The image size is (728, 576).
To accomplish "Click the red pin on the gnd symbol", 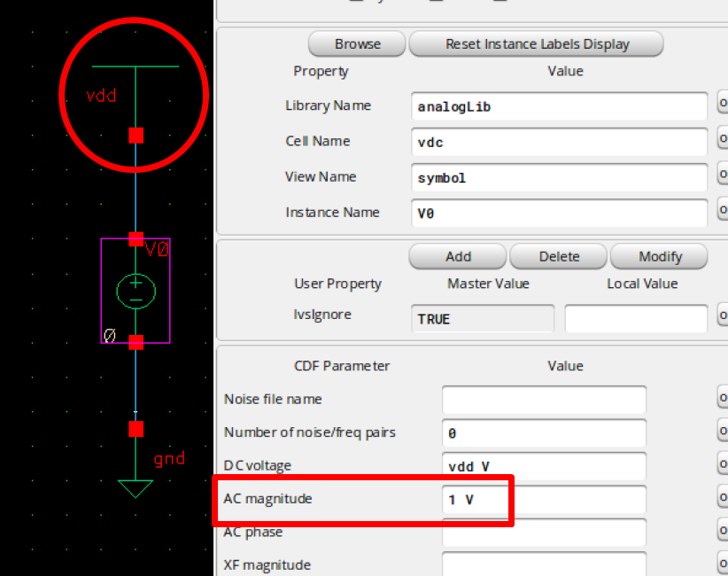I will [136, 429].
